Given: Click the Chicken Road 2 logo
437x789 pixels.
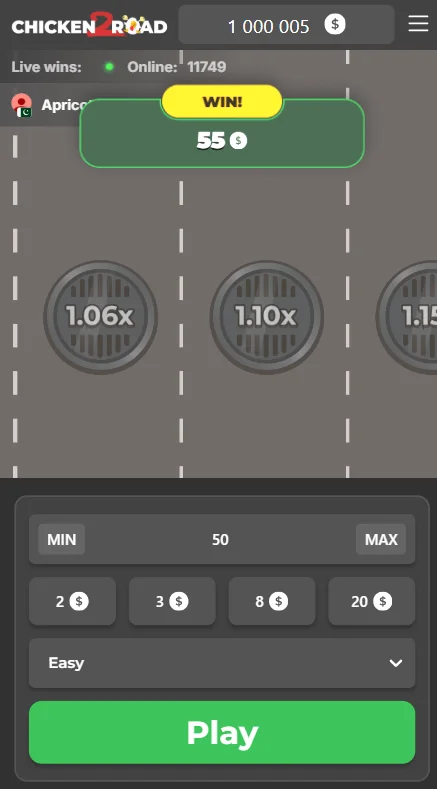Looking at the screenshot, I should click(x=89, y=25).
